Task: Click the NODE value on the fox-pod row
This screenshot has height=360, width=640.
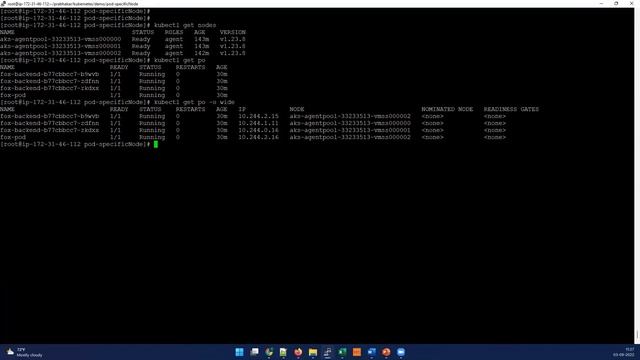Action: tap(350, 137)
